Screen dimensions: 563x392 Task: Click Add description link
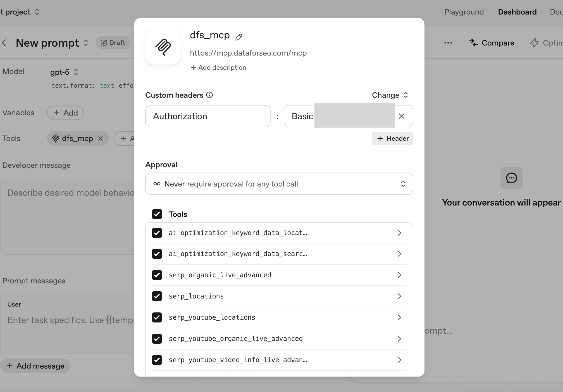coord(218,68)
